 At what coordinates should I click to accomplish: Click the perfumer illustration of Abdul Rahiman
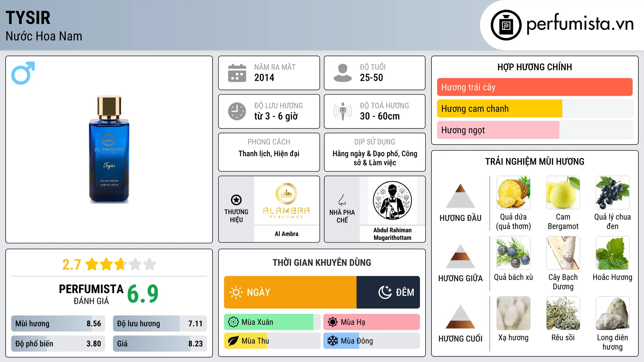point(392,200)
